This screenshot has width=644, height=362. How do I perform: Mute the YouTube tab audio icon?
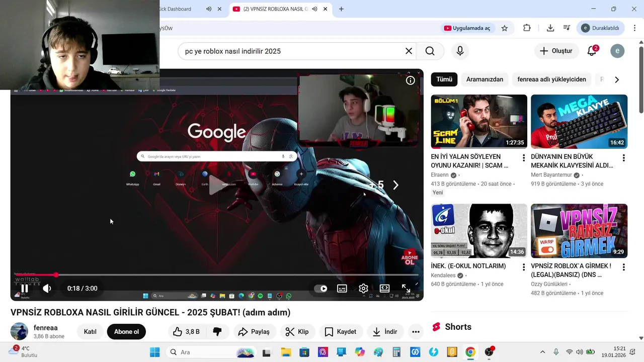(x=314, y=9)
